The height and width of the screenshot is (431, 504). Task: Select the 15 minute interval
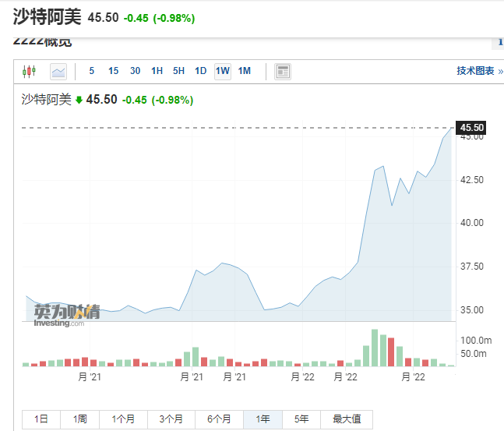pyautogui.click(x=113, y=71)
